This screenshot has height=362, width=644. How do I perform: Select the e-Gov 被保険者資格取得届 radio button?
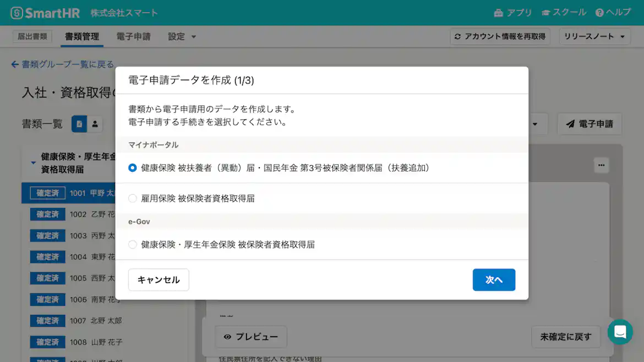[133, 244]
